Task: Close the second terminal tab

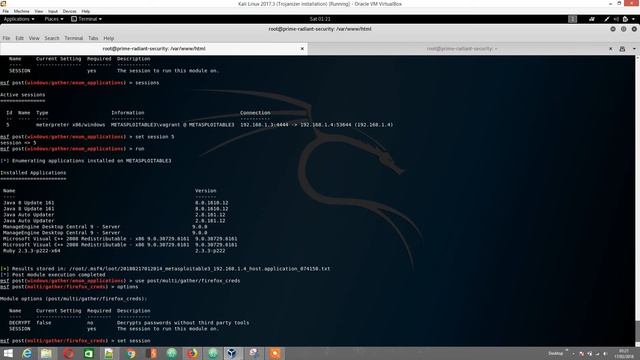Action: (611, 49)
